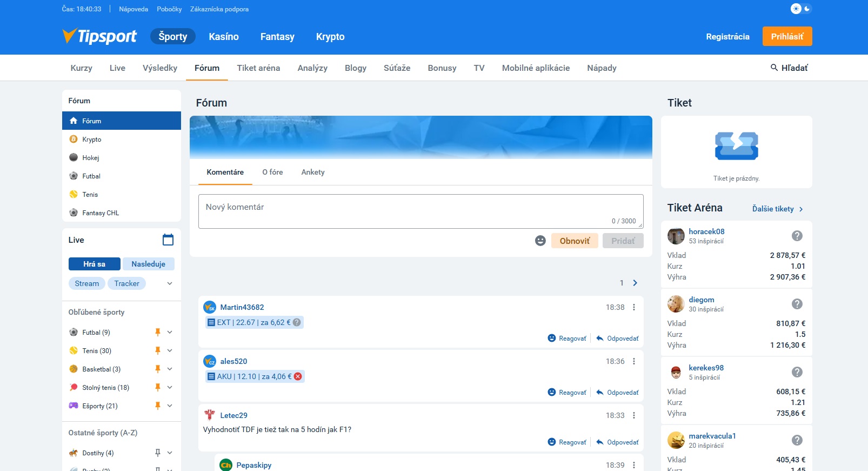Expand the Dostihy (4) row

click(170, 453)
